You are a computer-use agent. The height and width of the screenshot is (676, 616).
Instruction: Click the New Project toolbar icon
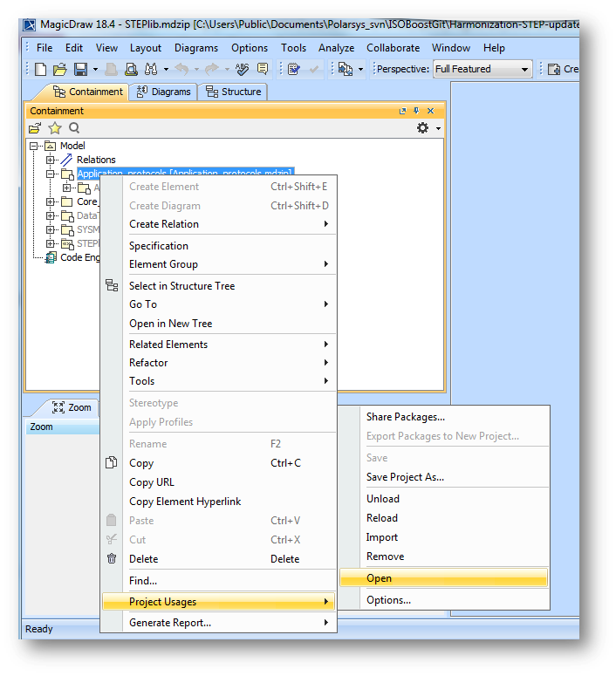40,69
